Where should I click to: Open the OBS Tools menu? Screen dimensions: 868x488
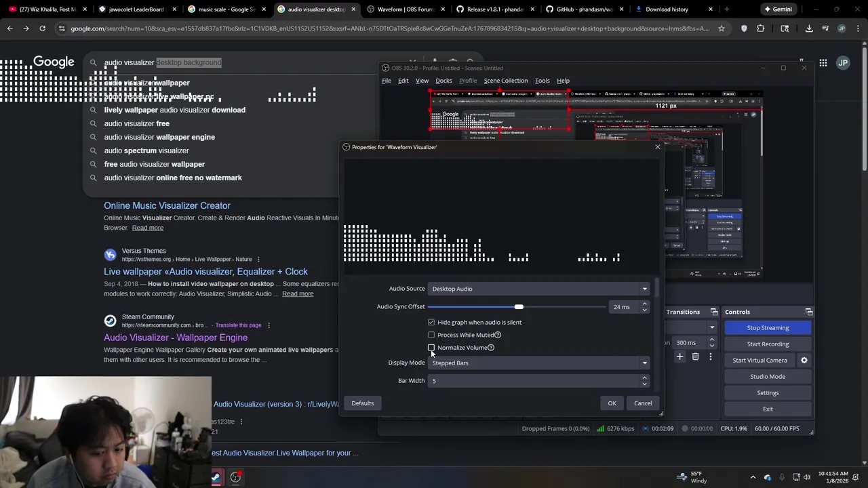coord(542,81)
